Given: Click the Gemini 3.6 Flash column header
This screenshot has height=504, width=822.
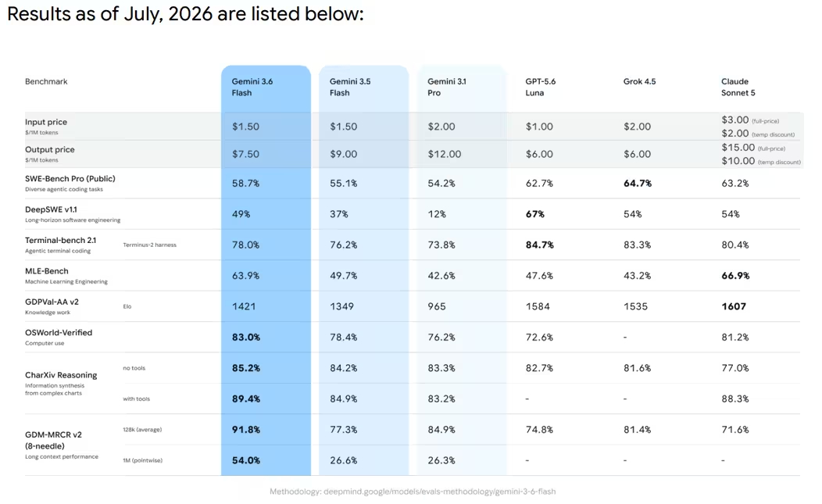Looking at the screenshot, I should click(x=252, y=87).
